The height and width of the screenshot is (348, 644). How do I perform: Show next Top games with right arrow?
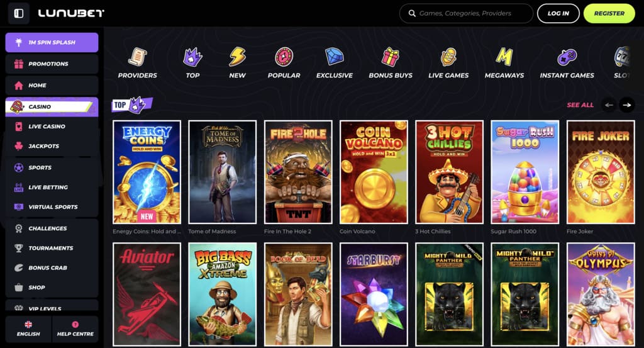point(627,105)
